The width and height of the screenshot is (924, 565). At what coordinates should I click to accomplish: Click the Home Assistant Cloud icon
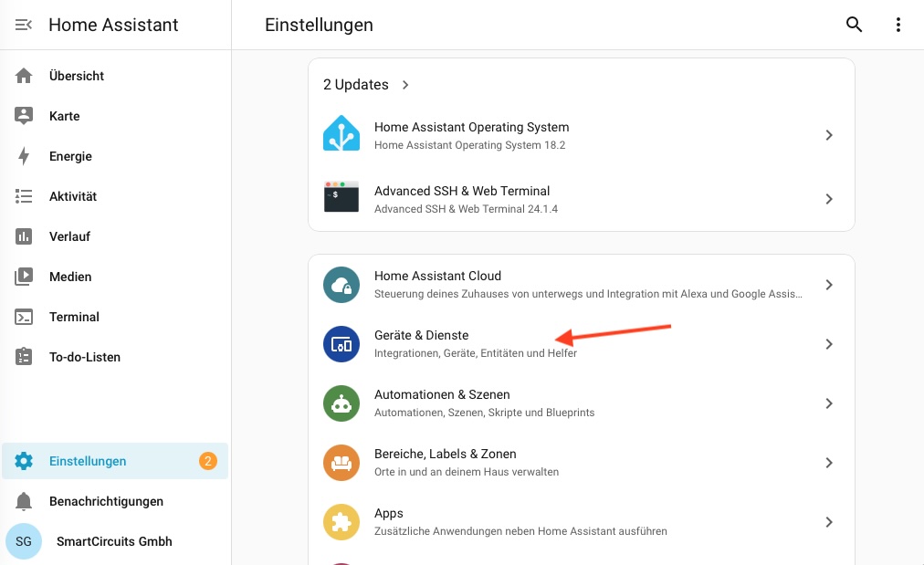pos(341,285)
